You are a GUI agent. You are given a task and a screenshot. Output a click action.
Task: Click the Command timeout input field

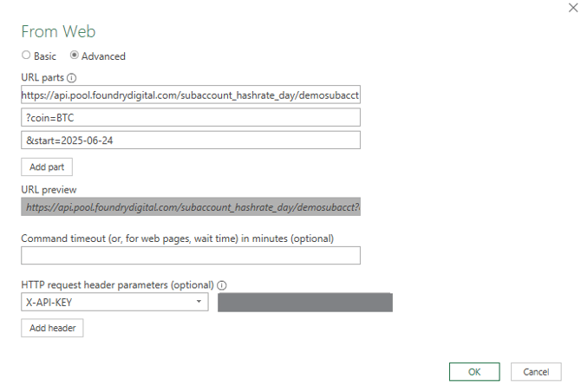pos(191,255)
